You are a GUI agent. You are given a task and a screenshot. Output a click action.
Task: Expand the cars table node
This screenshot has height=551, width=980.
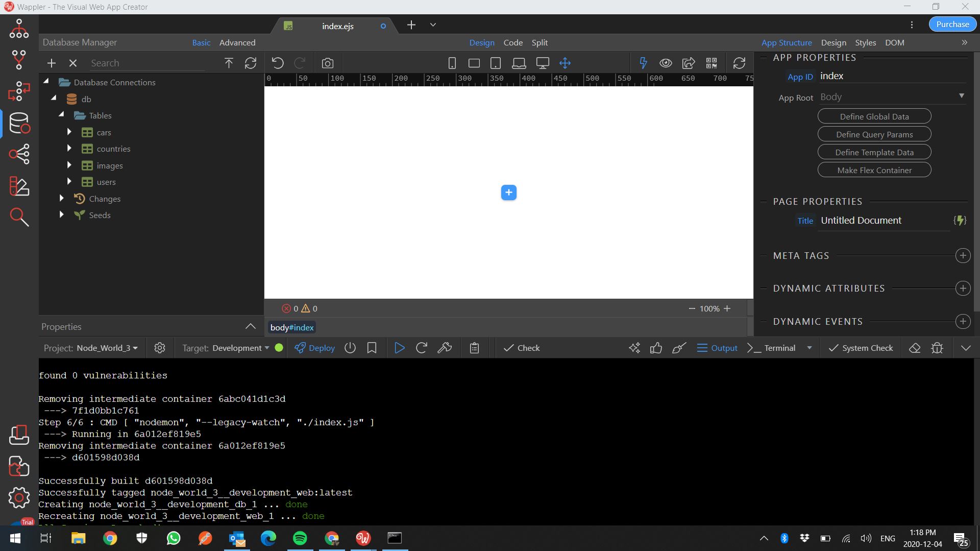coord(69,132)
